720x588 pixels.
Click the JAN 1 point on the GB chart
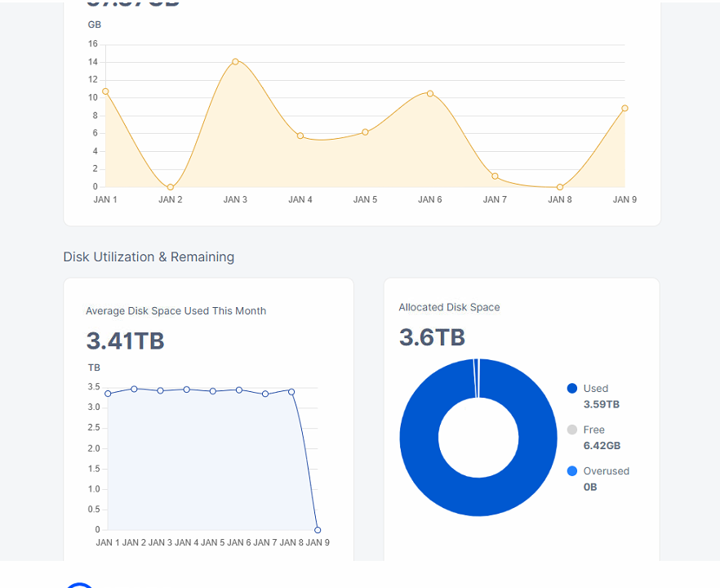click(x=105, y=91)
